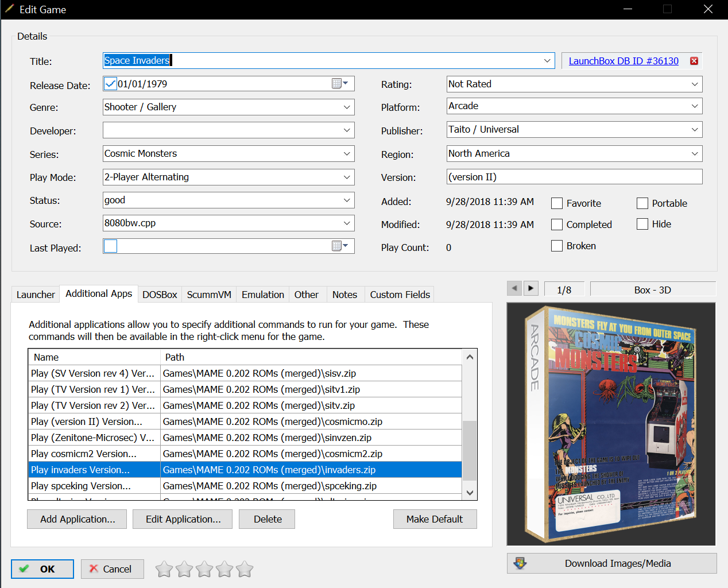Expand the Play Mode dropdown
Image resolution: width=728 pixels, height=588 pixels.
pyautogui.click(x=347, y=177)
